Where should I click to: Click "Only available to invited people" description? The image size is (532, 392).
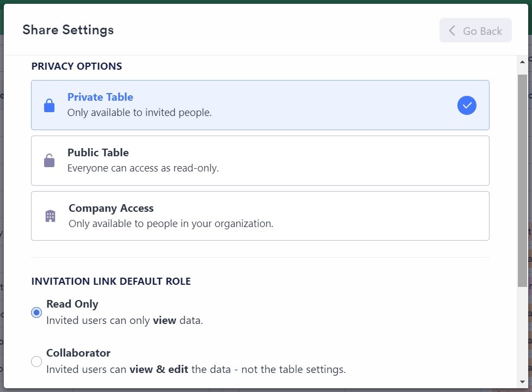coord(139,113)
